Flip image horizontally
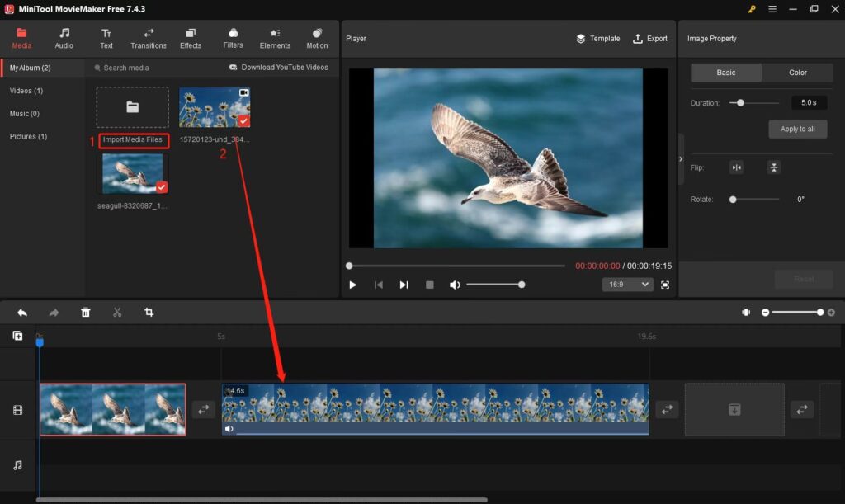 [x=736, y=167]
